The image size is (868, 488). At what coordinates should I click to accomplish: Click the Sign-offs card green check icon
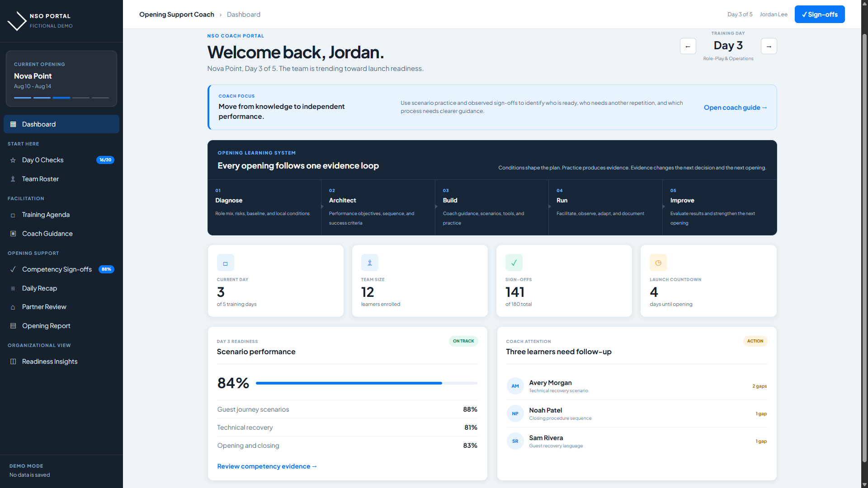point(514,263)
